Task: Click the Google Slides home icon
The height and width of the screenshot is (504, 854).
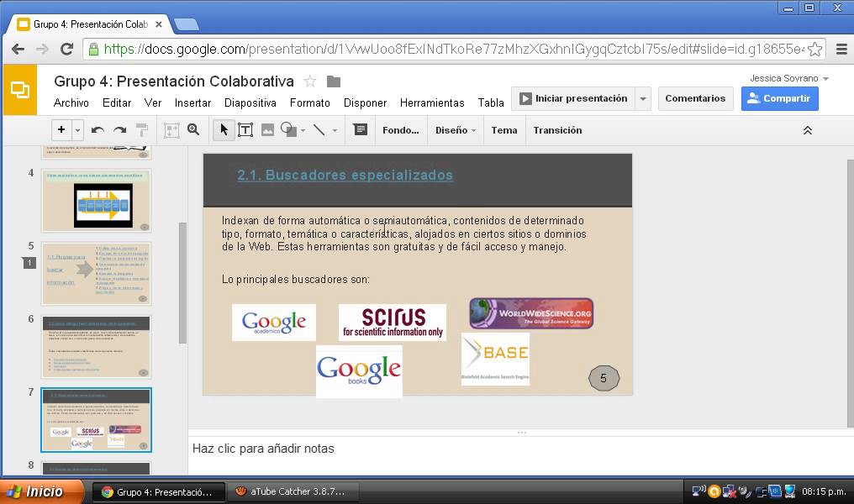Action: point(20,90)
